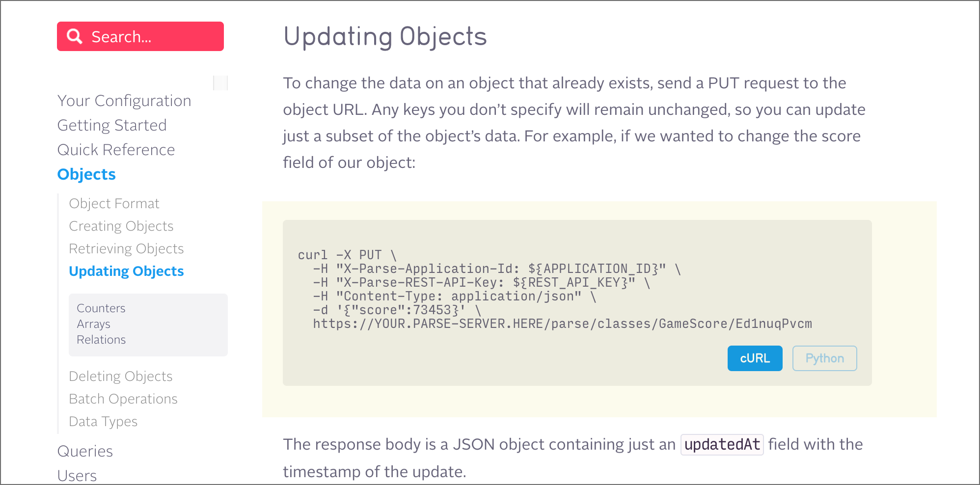Screen dimensions: 980x485
Task: Open Relations sub-item
Action: click(101, 340)
